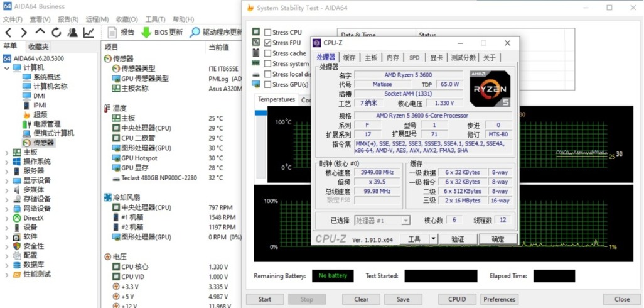
Task: Click the 报告 report toolbar button
Action: point(121,32)
